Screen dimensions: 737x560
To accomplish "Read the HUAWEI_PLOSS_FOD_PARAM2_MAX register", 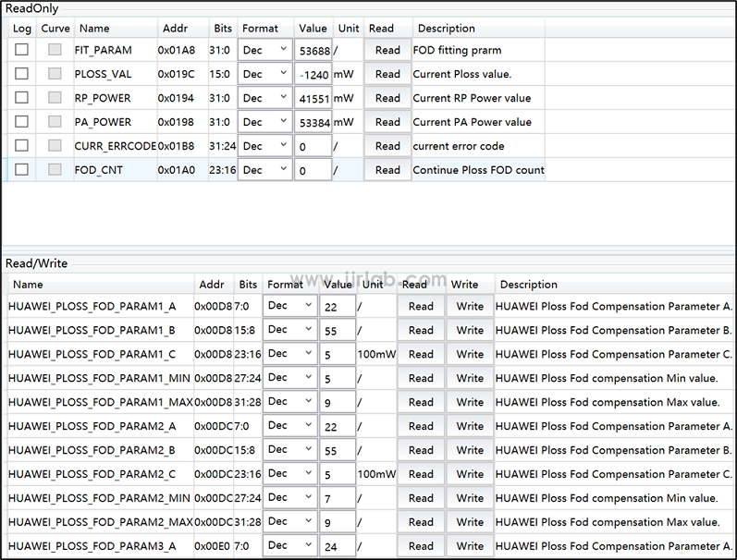I will pos(421,521).
